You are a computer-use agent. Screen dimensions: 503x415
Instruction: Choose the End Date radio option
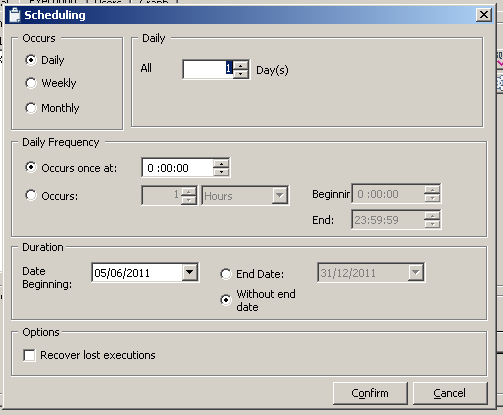coord(226,274)
